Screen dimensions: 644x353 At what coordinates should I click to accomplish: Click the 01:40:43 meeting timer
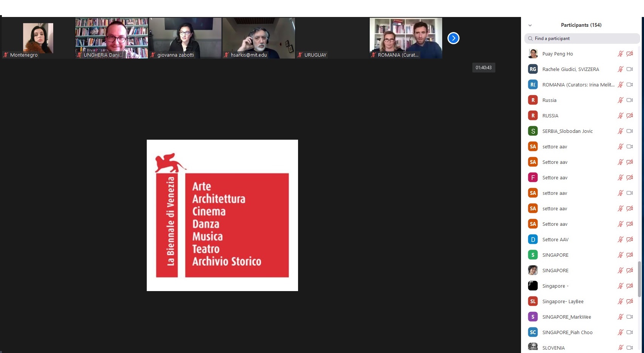point(484,68)
